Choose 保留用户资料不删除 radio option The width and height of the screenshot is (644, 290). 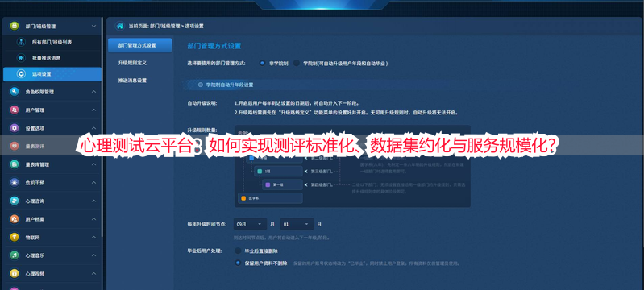coord(238,263)
